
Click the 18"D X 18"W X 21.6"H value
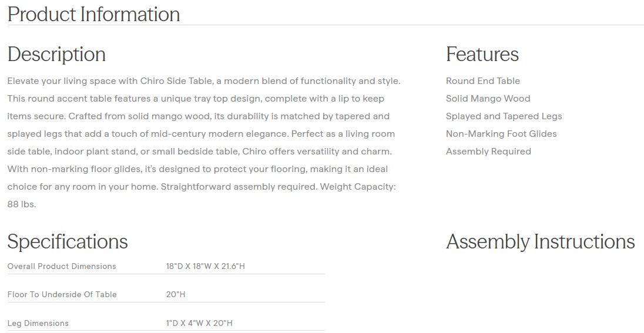205,267
